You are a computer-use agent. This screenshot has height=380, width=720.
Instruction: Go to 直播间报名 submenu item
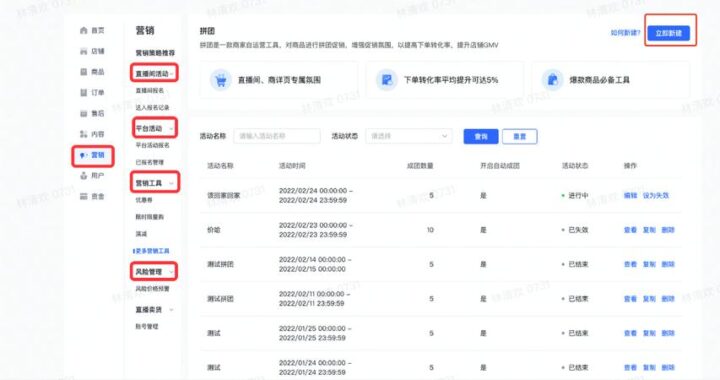pyautogui.click(x=150, y=91)
